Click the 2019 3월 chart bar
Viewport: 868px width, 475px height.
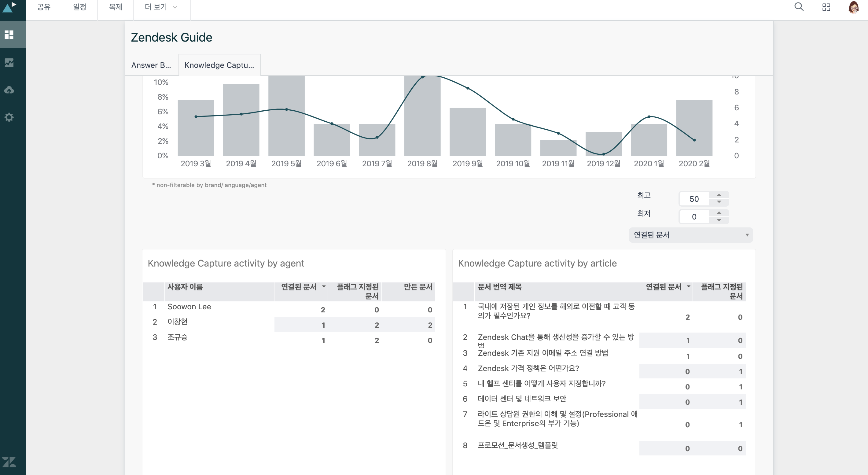[x=196, y=128]
